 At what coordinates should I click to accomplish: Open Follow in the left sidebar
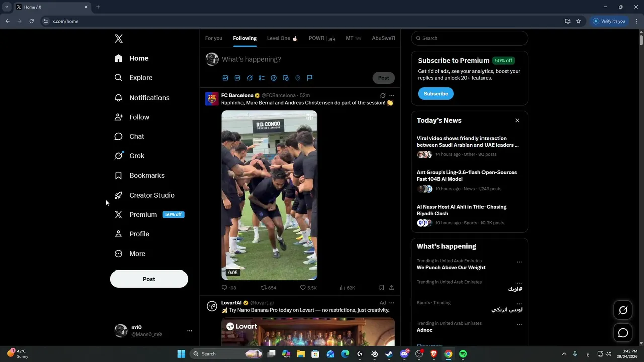pos(132,117)
